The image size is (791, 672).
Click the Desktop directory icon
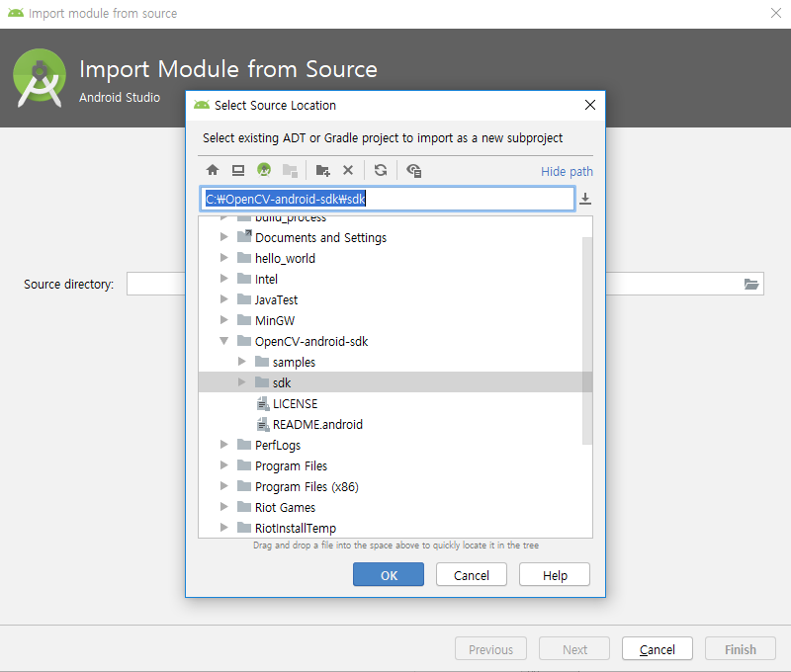pyautogui.click(x=238, y=170)
